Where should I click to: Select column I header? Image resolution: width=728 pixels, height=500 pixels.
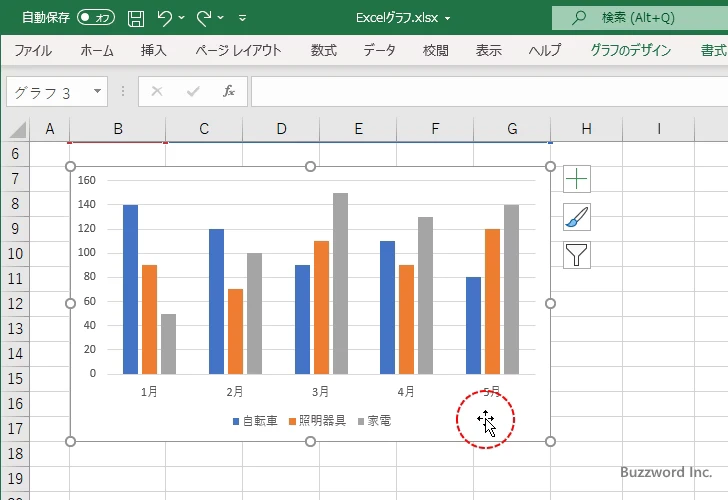[659, 129]
